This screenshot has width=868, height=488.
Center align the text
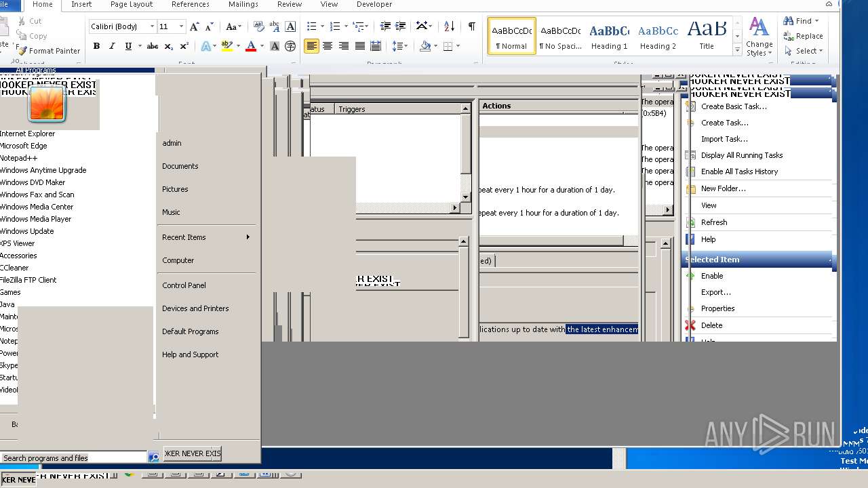pyautogui.click(x=328, y=46)
